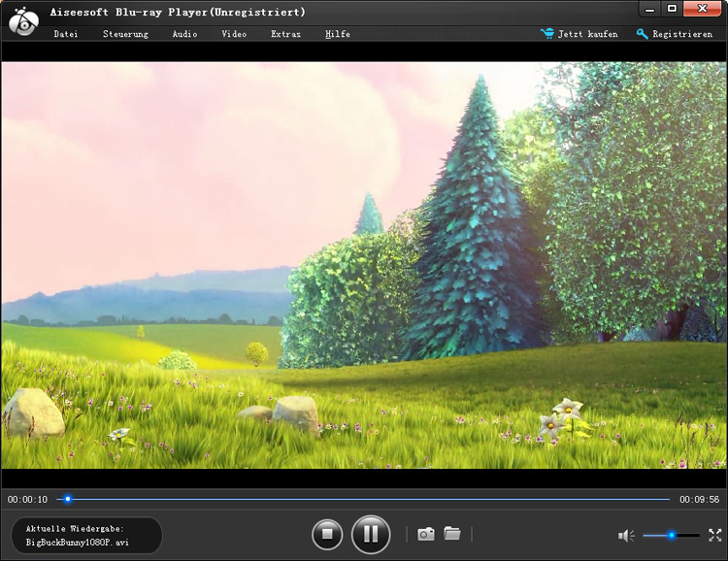Click the registration key icon
The width and height of the screenshot is (728, 561).
pos(642,34)
